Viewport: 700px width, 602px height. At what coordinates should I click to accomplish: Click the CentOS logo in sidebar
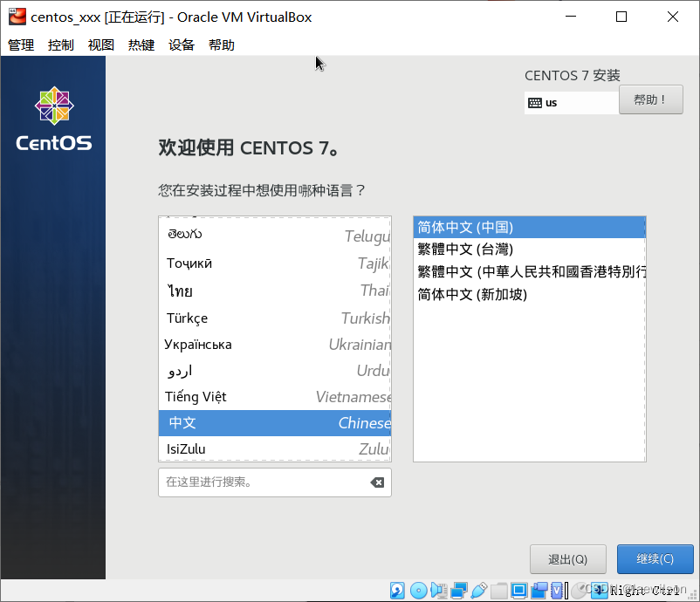54,119
